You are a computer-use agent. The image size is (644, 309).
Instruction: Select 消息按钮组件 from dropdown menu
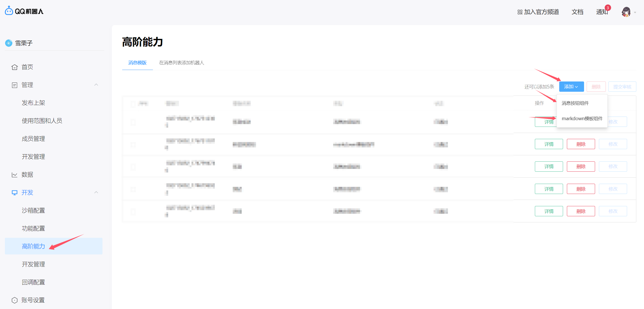(x=575, y=103)
